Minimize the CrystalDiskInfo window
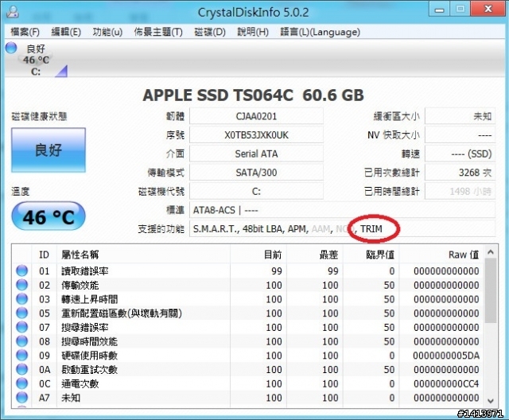 pos(440,10)
